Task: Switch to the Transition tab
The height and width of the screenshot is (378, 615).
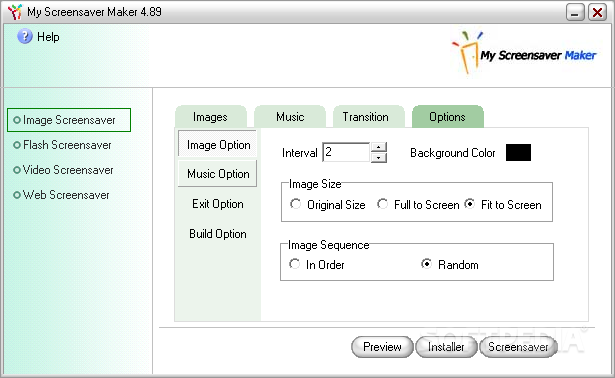Action: [369, 116]
